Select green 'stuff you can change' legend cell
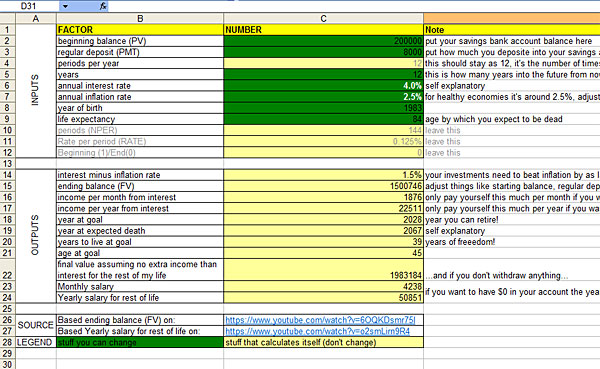 click(140, 342)
